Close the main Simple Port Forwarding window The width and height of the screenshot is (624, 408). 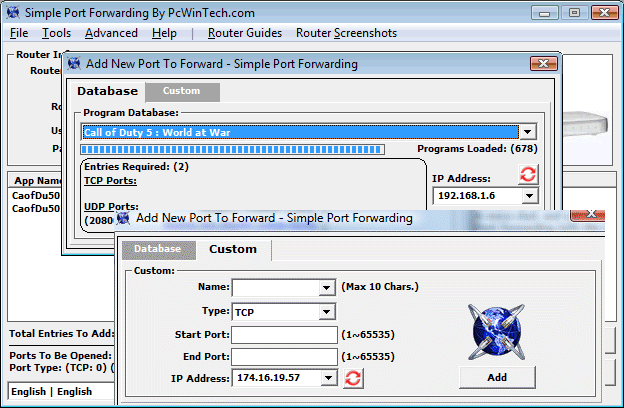[604, 12]
